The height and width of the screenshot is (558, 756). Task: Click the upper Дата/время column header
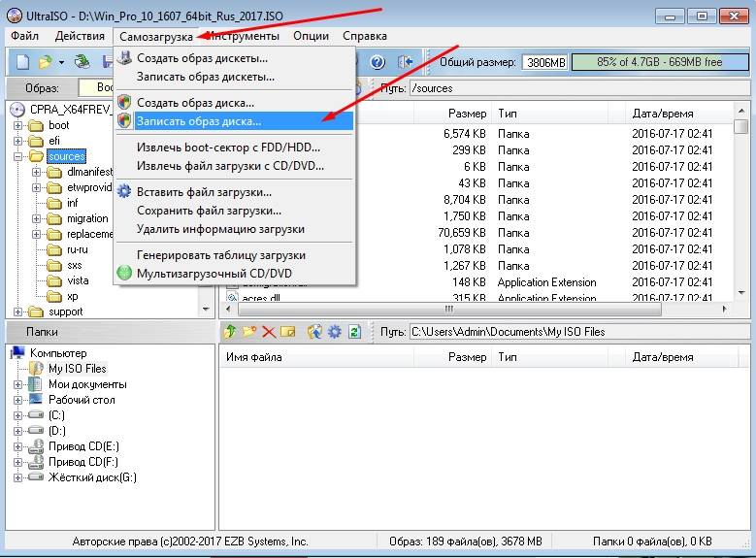click(x=680, y=114)
